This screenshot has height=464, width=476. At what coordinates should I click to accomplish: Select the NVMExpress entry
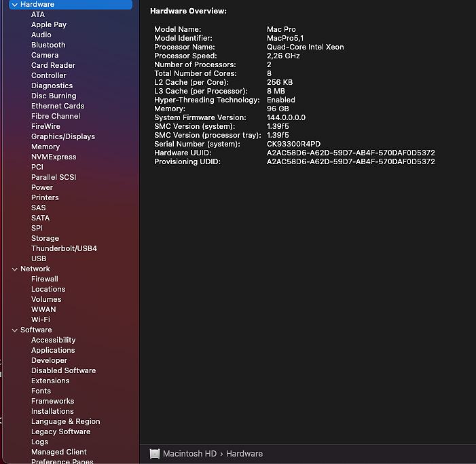click(54, 157)
